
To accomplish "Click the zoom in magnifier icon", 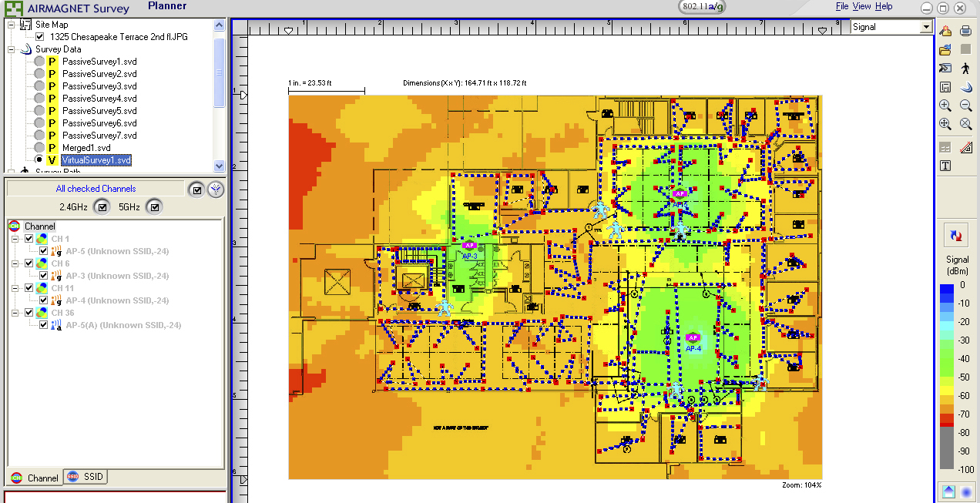I will pos(945,106).
